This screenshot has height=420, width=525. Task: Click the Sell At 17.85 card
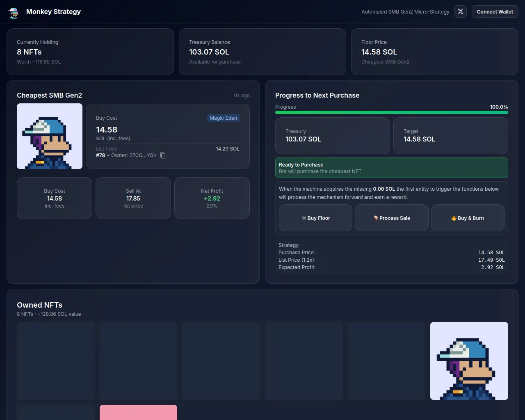pyautogui.click(x=133, y=198)
